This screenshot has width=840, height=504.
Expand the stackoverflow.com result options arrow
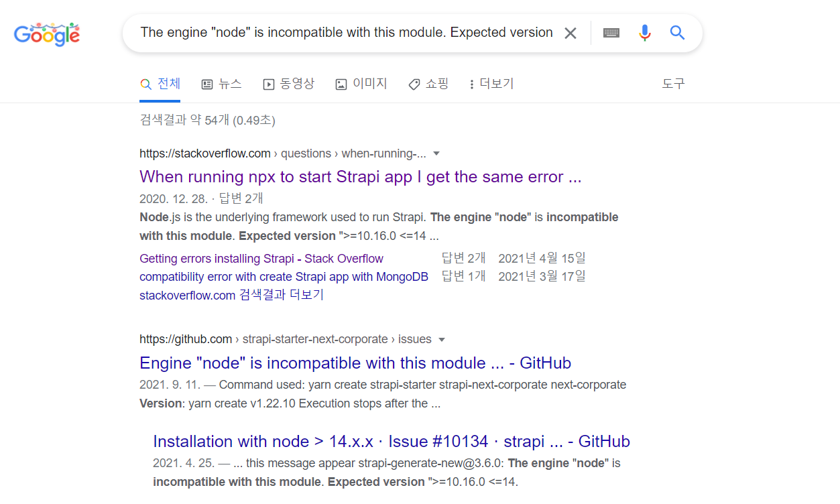(436, 153)
